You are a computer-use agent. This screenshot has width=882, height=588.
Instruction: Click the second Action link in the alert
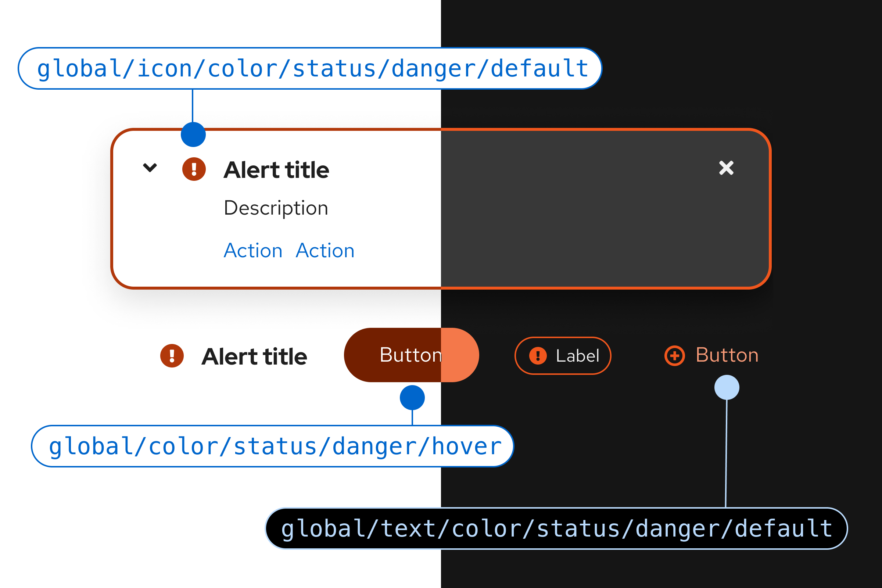(325, 251)
